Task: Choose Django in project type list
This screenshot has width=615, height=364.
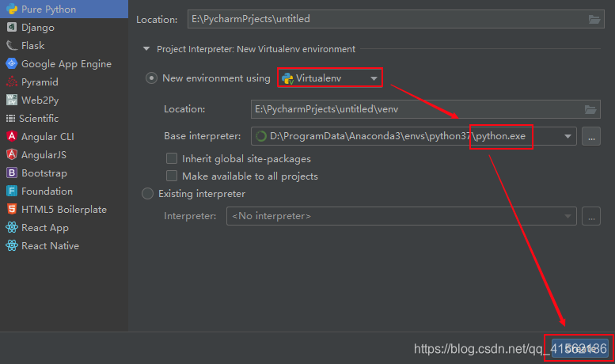Action: pos(38,28)
